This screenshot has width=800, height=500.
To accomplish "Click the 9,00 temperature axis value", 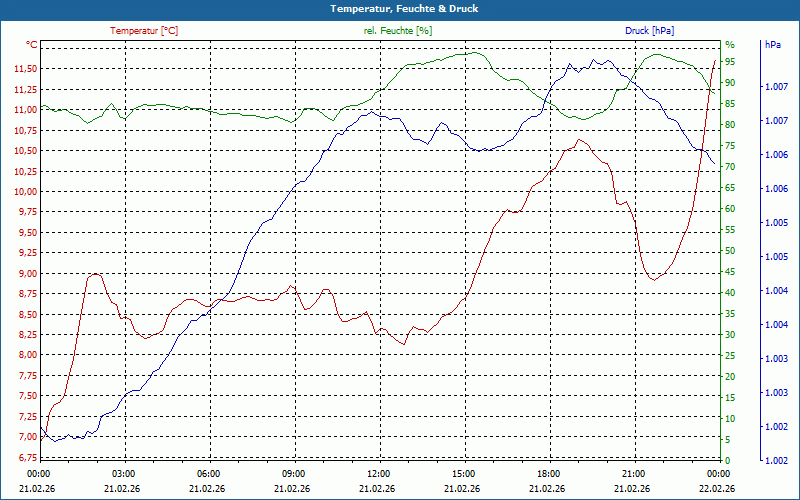I will pos(28,273).
